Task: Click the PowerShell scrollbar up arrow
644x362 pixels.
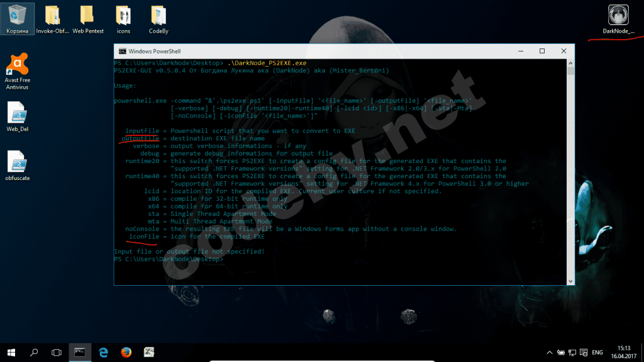Action: pyautogui.click(x=570, y=63)
